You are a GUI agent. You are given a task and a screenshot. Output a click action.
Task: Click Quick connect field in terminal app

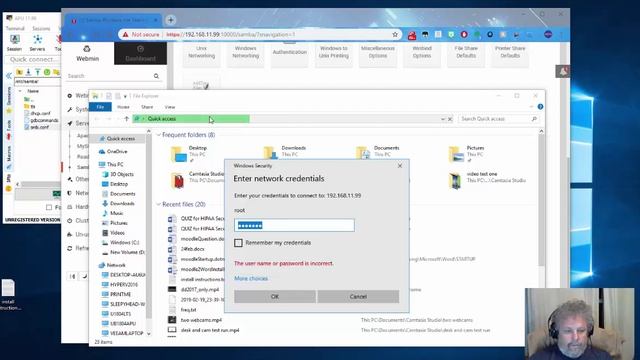click(x=33, y=60)
